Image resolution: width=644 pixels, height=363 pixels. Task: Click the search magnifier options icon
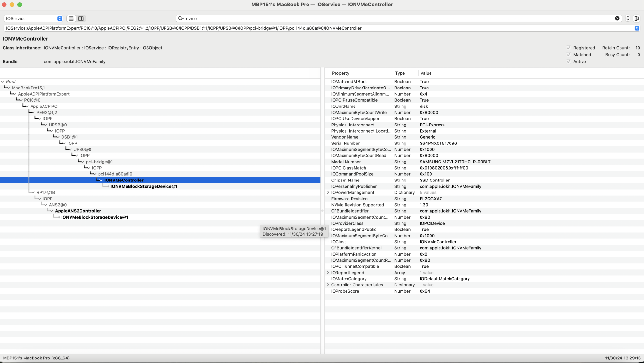[x=181, y=18]
